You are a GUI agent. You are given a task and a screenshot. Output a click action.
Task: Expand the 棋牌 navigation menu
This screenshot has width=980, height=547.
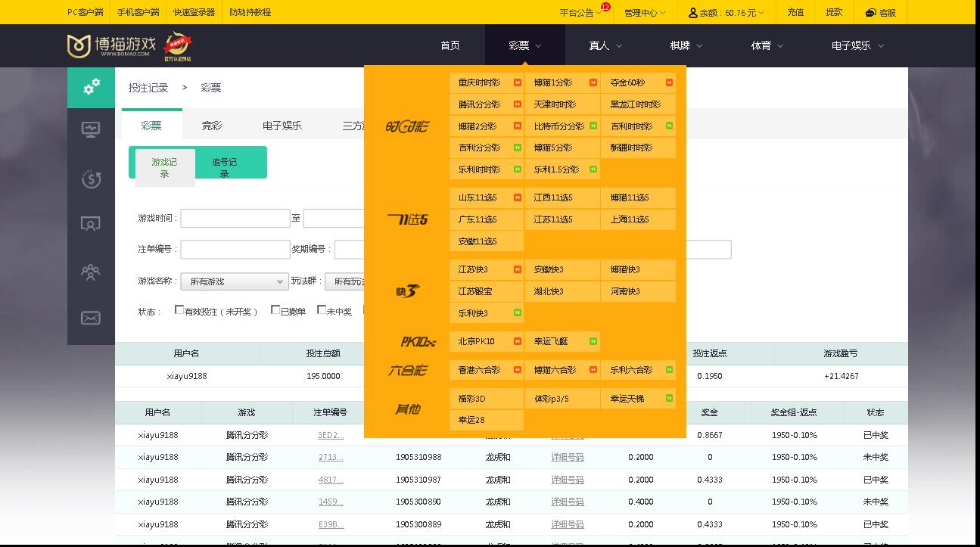[686, 45]
